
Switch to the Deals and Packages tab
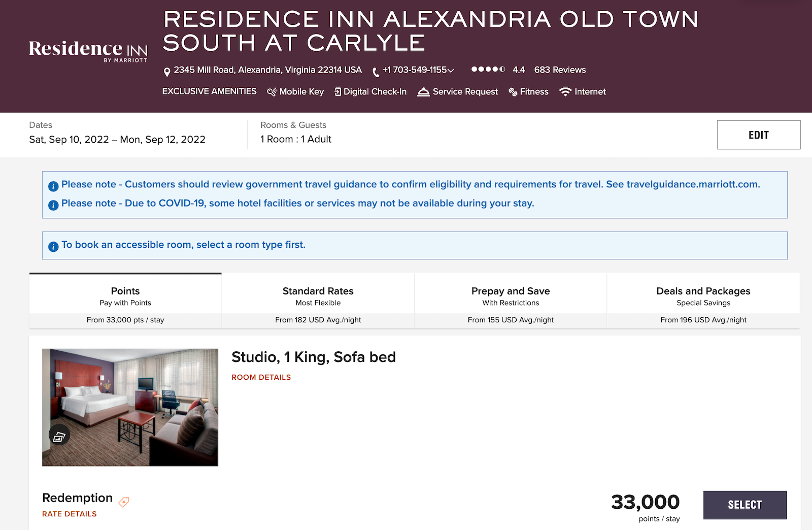point(703,297)
